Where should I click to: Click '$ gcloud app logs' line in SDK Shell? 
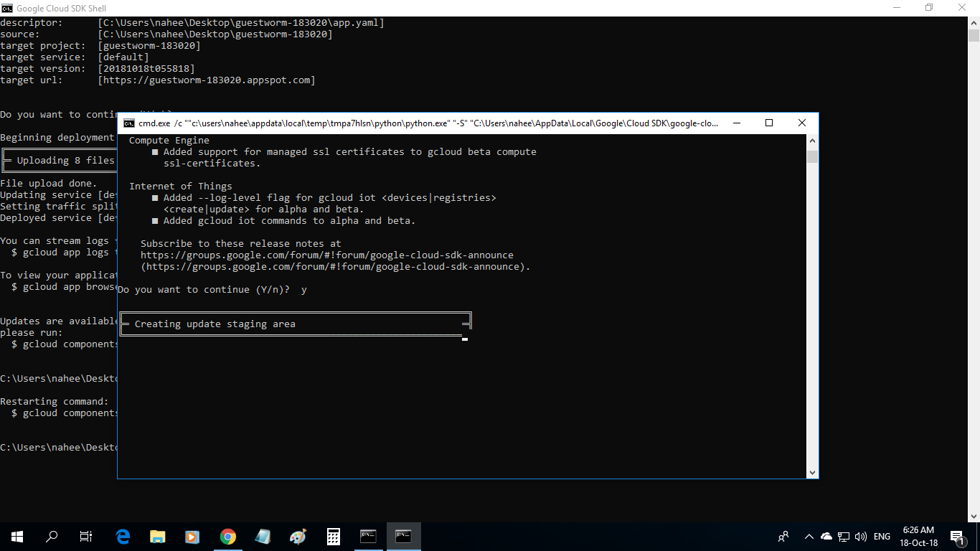[65, 253]
